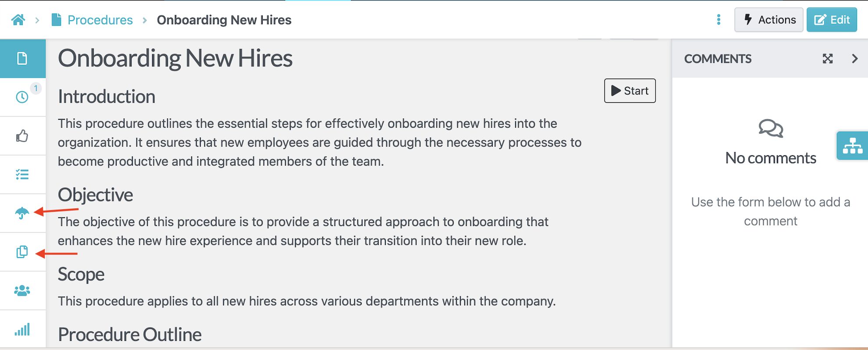Open the three-dot more options menu
The width and height of the screenshot is (868, 350).
click(x=719, y=20)
